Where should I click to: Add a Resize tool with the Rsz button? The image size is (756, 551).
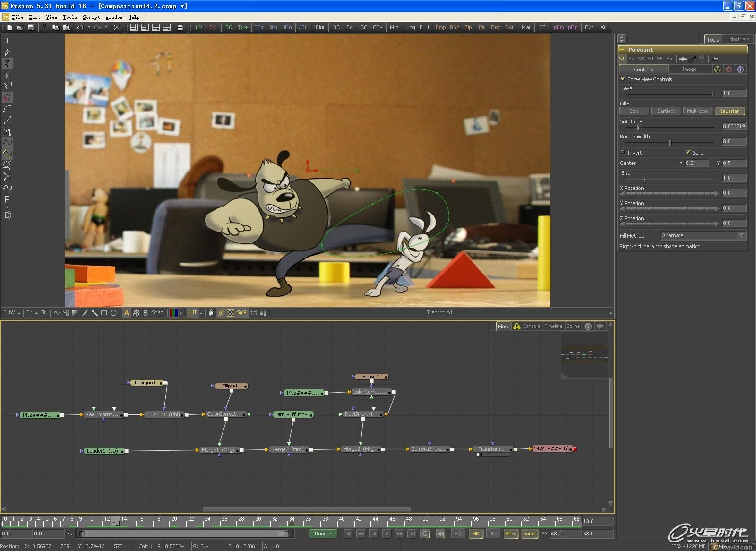589,27
